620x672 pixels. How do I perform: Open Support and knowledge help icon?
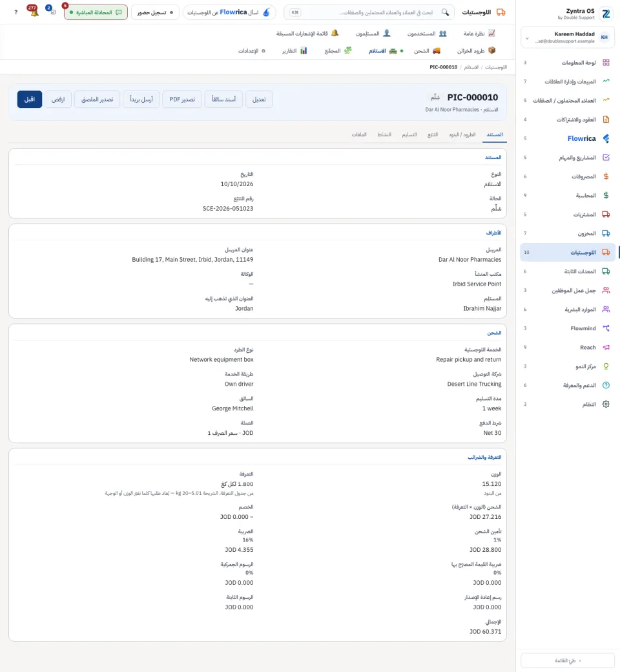(606, 385)
